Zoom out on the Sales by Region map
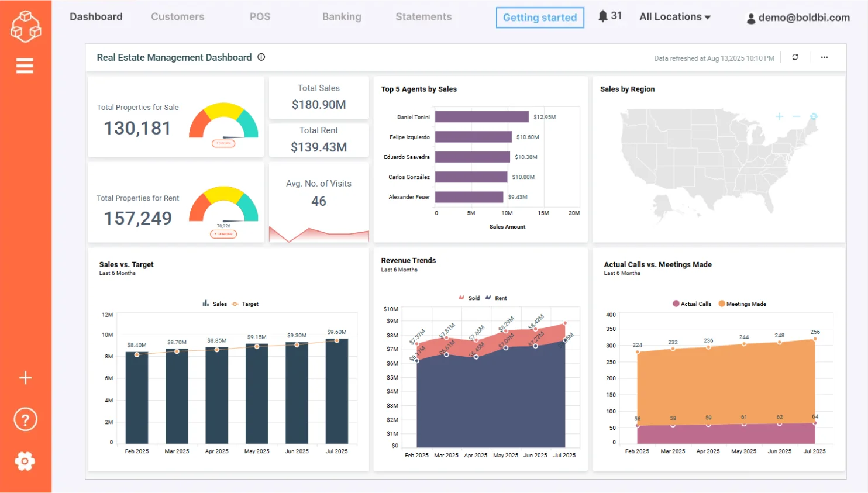 797,116
